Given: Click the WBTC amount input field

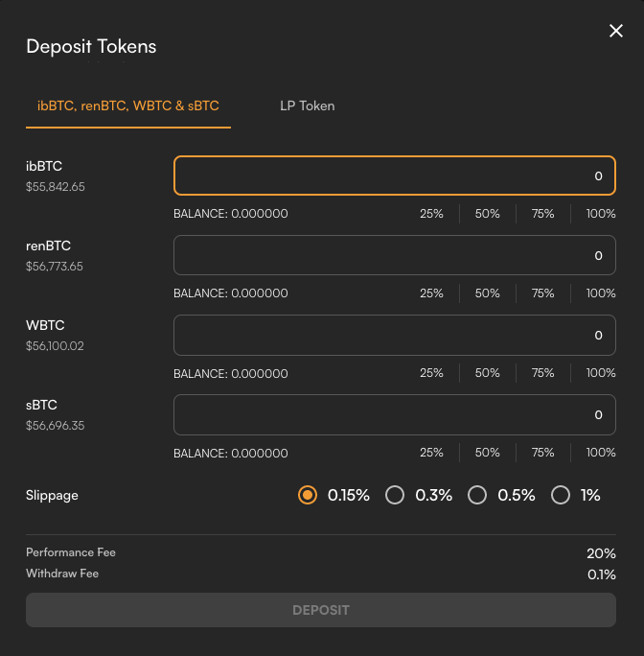Looking at the screenshot, I should coord(394,335).
